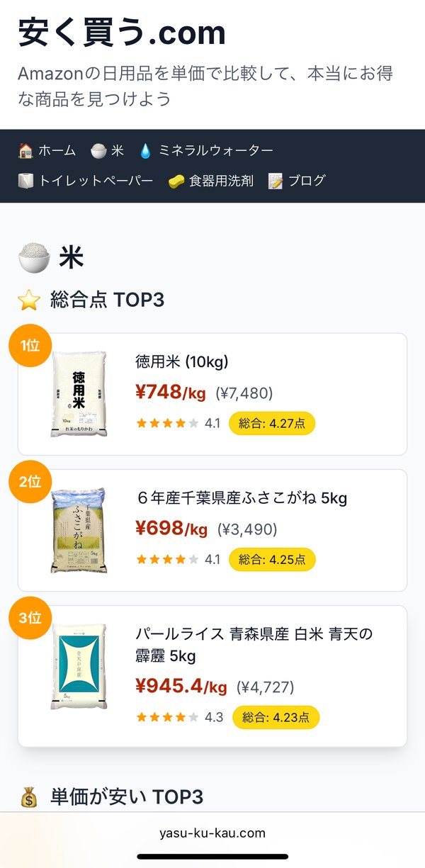
Task: Open the yasu-ku-kau.com address bar
Action: pos(212,833)
